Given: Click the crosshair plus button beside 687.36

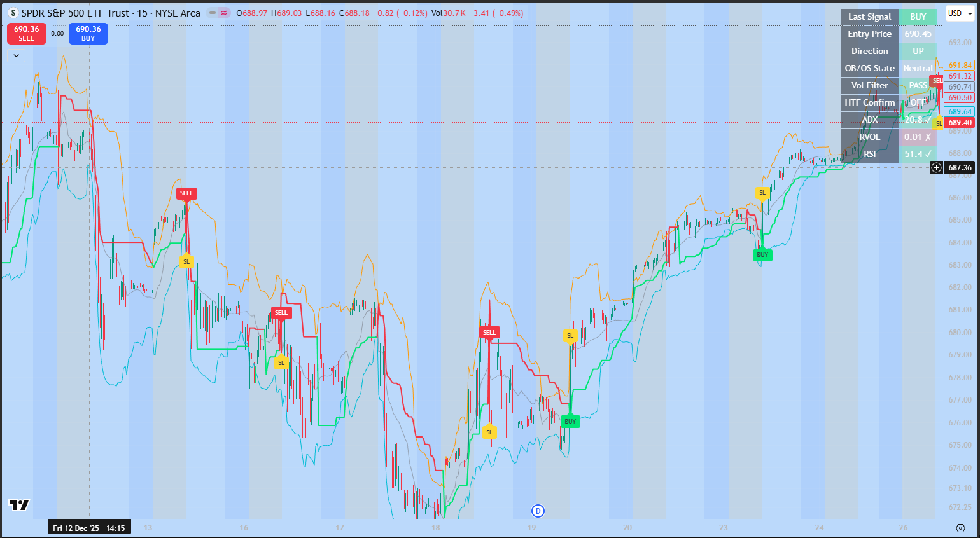Looking at the screenshot, I should tap(936, 168).
